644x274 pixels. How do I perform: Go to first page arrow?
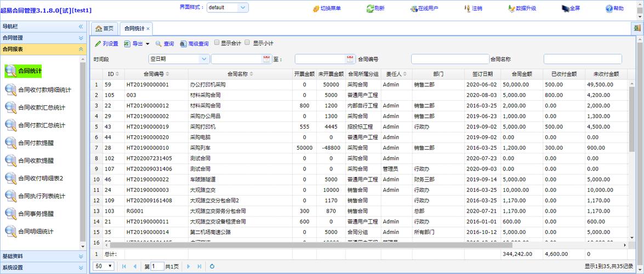pos(124,266)
